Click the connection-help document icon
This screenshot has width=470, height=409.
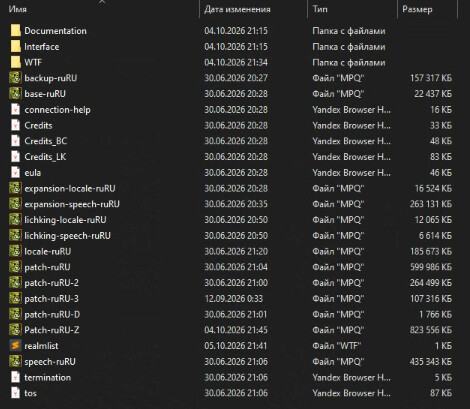point(15,110)
